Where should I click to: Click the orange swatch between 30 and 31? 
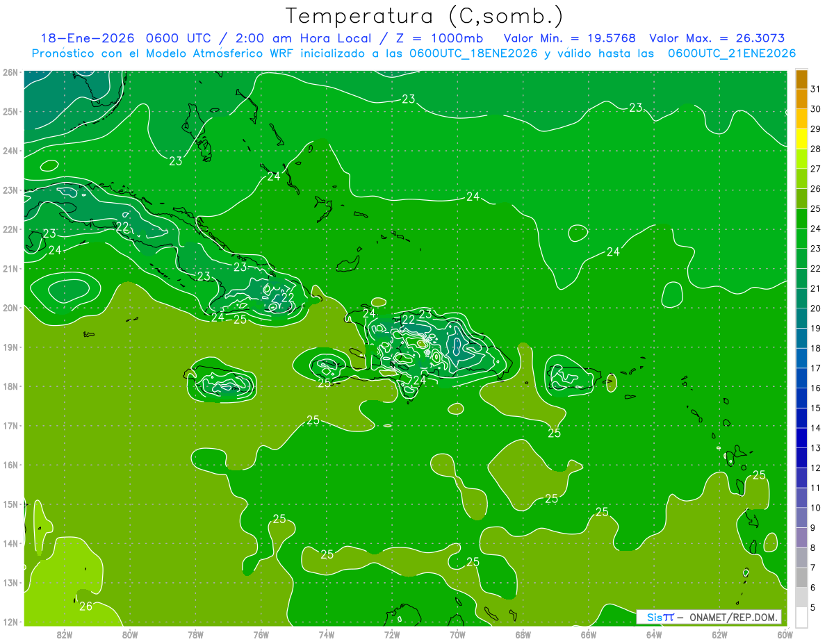pos(801,99)
